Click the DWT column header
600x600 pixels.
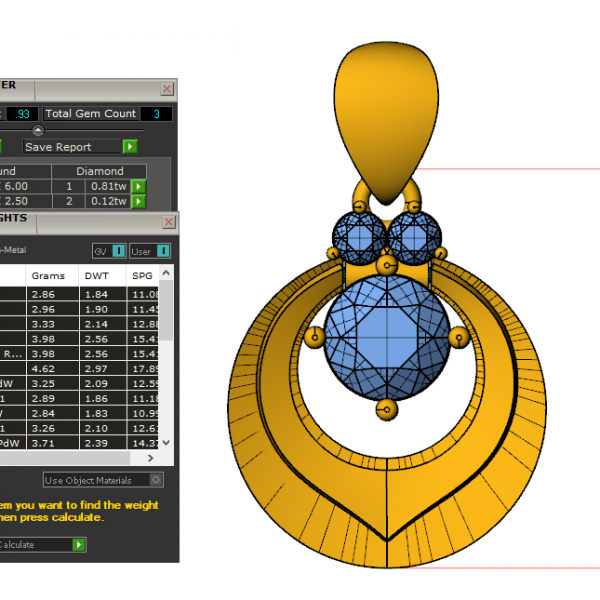[x=96, y=275]
